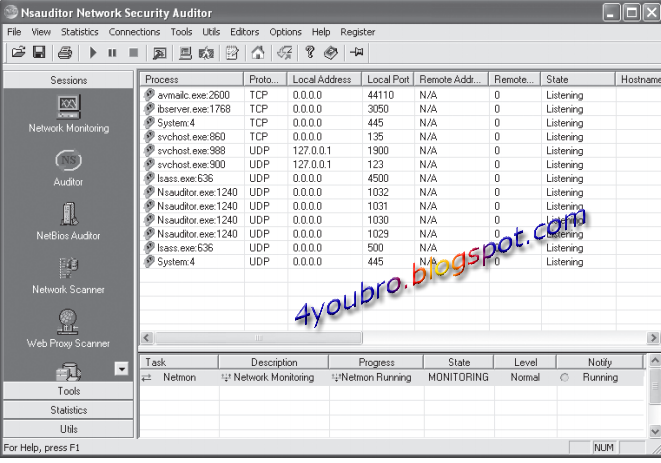Viewport: 661px width, 463px height.
Task: Open the Web Proxy Scanner sidebar icon
Action: [68, 329]
